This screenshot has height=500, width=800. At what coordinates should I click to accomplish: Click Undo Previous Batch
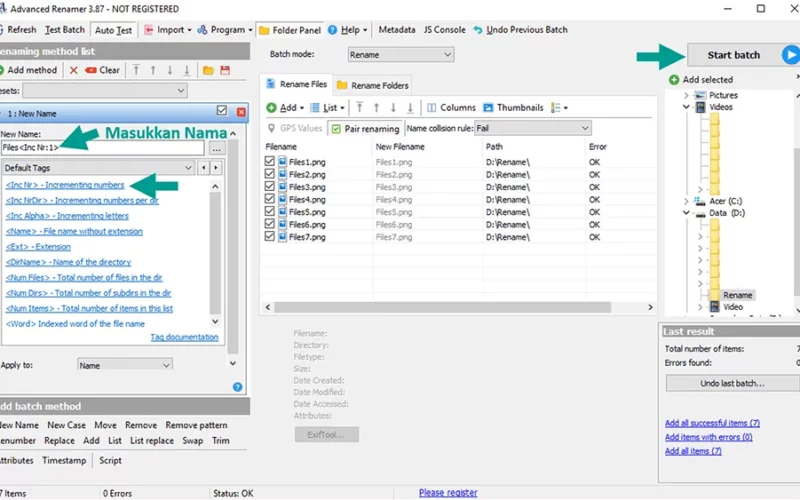point(520,30)
